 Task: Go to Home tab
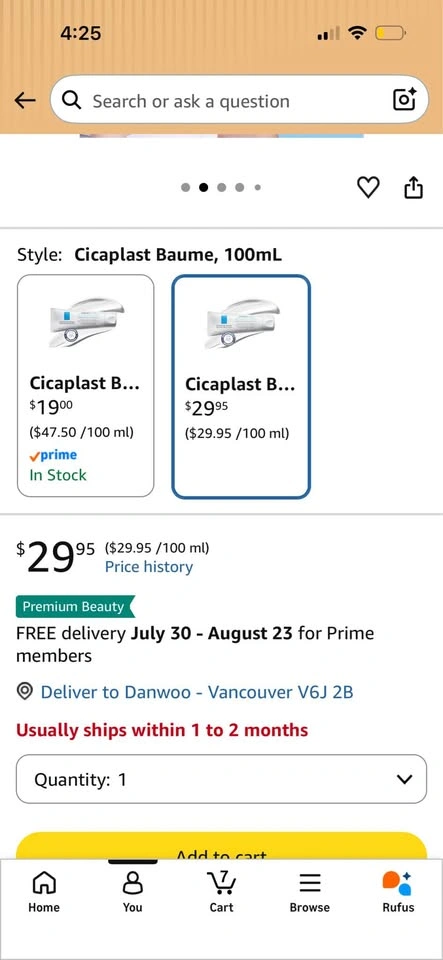[x=44, y=891]
